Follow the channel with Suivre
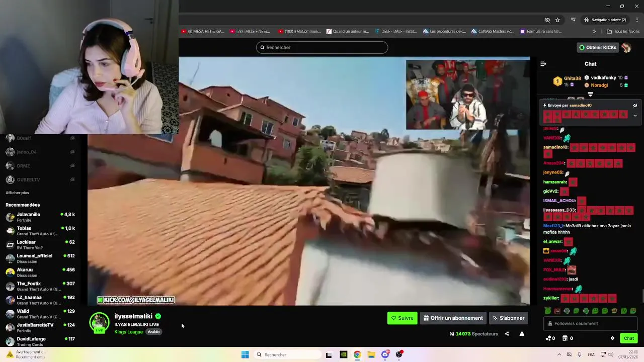This screenshot has width=644, height=362. tap(403, 318)
